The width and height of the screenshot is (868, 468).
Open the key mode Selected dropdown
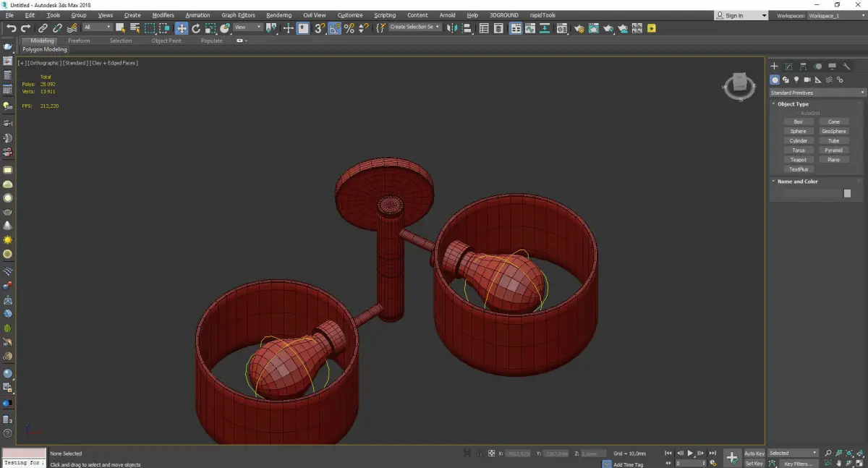[x=793, y=453]
